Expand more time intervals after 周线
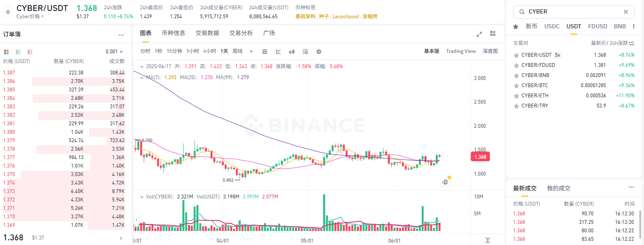644x245 pixels. click(x=251, y=52)
